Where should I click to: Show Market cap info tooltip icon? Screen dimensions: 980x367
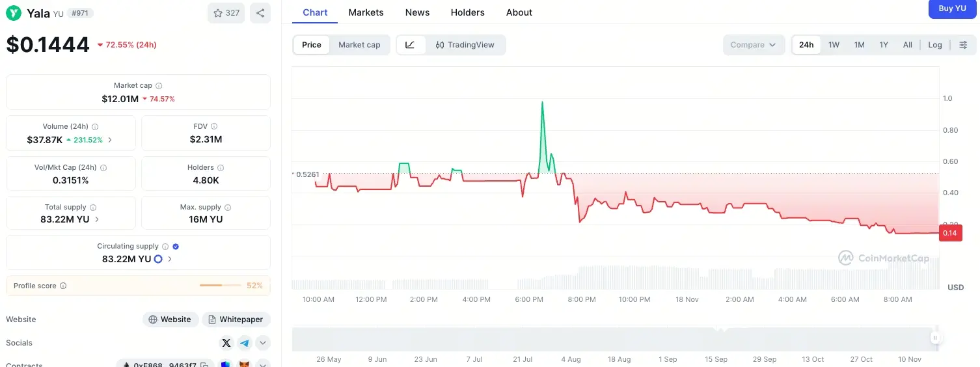159,86
